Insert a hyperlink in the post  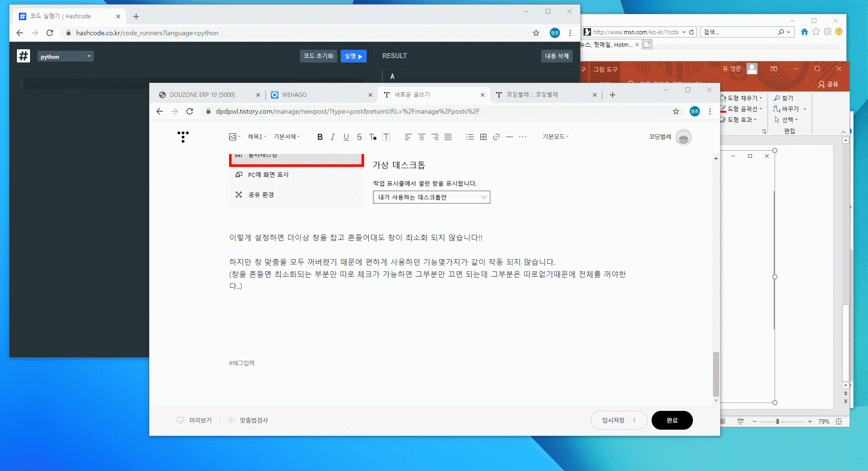pos(496,137)
